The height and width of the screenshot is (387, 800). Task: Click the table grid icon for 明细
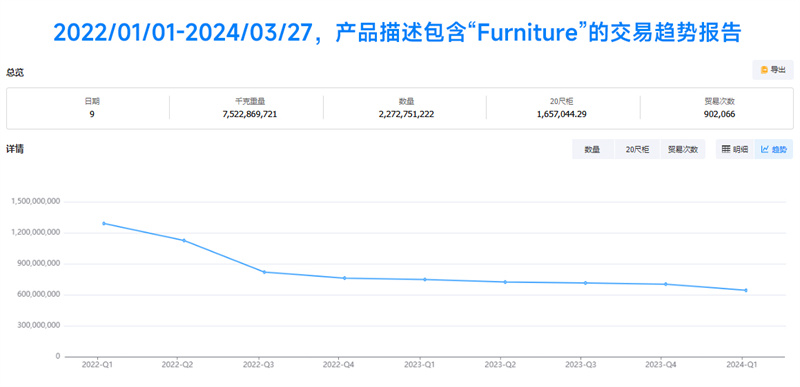pyautogui.click(x=726, y=149)
